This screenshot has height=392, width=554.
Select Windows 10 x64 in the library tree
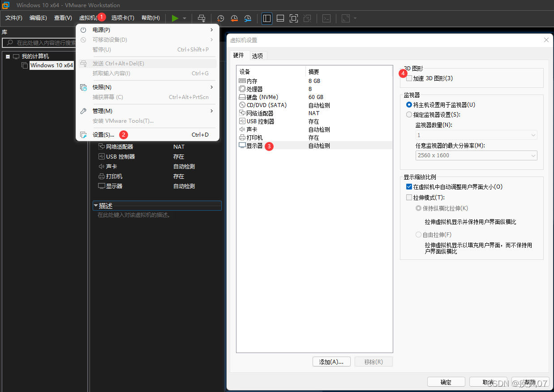[x=52, y=65]
